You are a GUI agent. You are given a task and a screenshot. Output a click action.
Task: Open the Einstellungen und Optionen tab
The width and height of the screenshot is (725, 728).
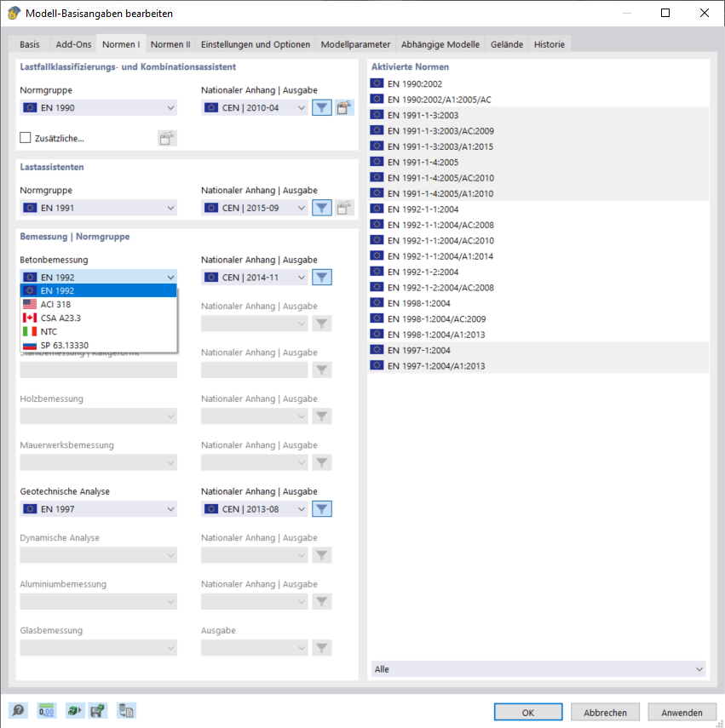point(256,44)
